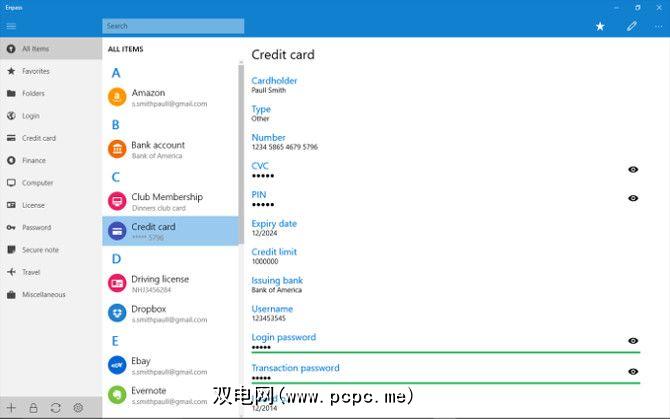
Task: Select Dropbox entry in list
Action: [170, 314]
